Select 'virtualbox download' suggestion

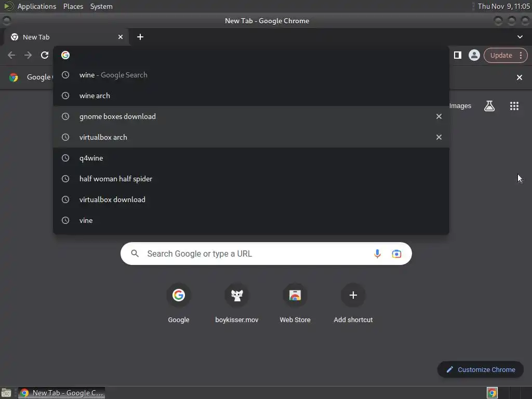pos(251,199)
